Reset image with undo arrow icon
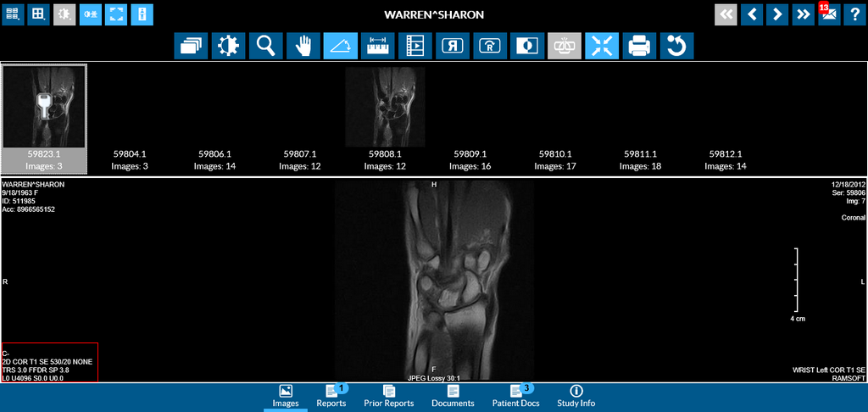The height and width of the screenshot is (412, 868). pos(676,46)
